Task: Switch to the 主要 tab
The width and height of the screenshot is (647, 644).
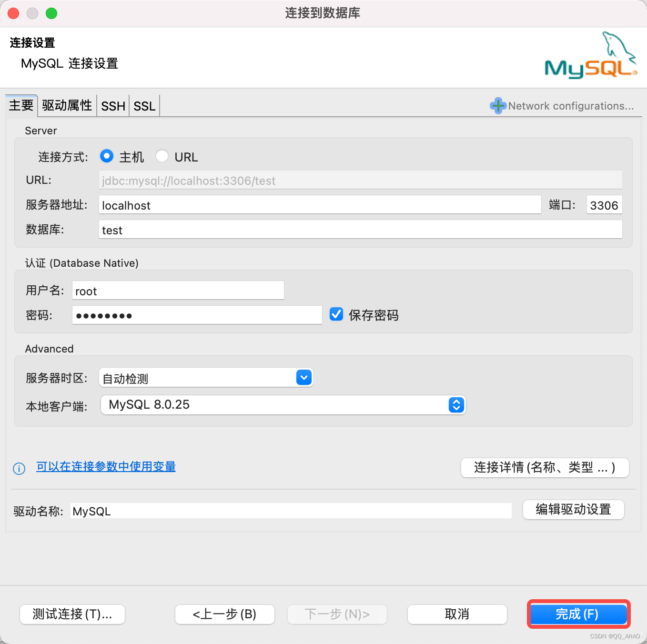Action: [21, 105]
